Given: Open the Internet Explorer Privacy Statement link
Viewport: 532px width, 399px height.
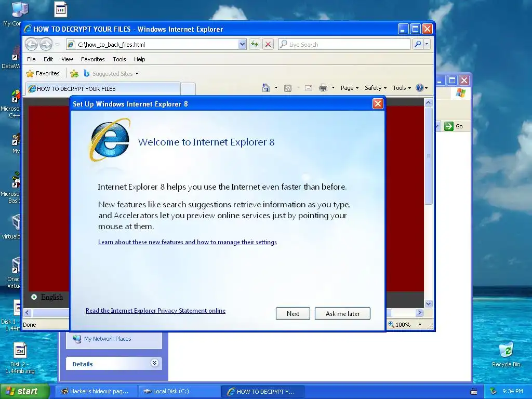Looking at the screenshot, I should point(155,311).
